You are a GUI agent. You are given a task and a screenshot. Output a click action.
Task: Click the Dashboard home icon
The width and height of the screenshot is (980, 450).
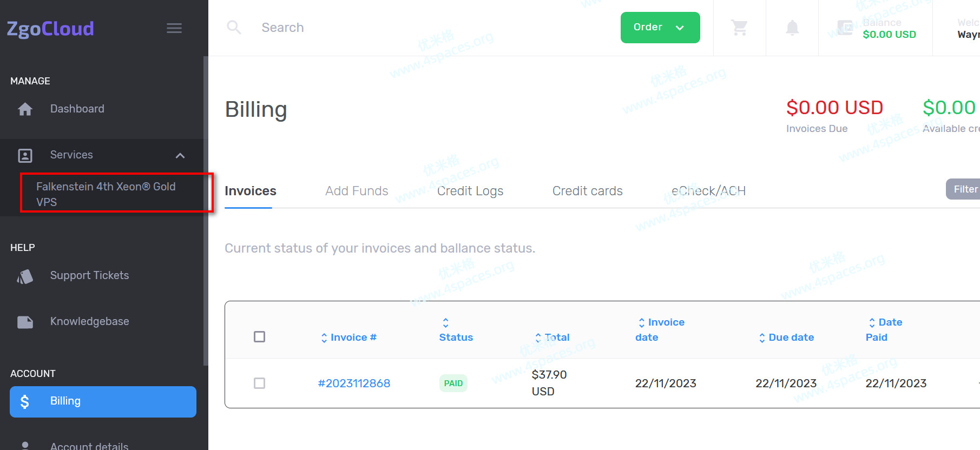(x=25, y=109)
